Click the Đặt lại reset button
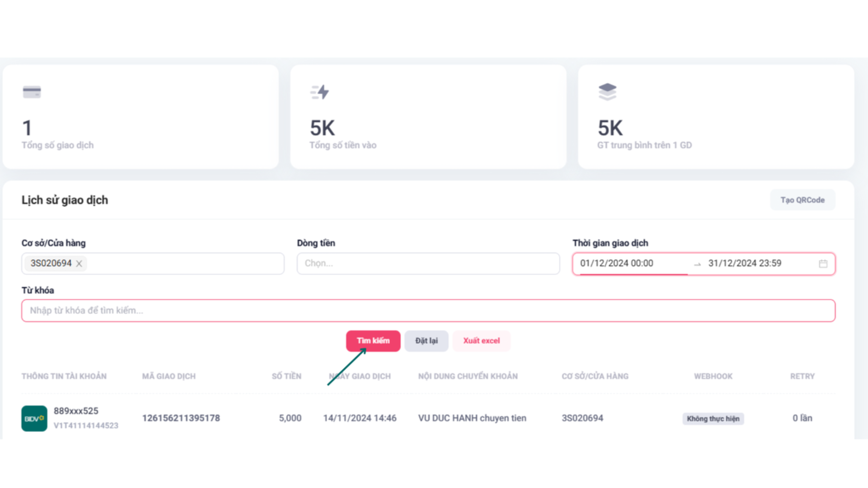Image resolution: width=868 pixels, height=488 pixels. [426, 341]
